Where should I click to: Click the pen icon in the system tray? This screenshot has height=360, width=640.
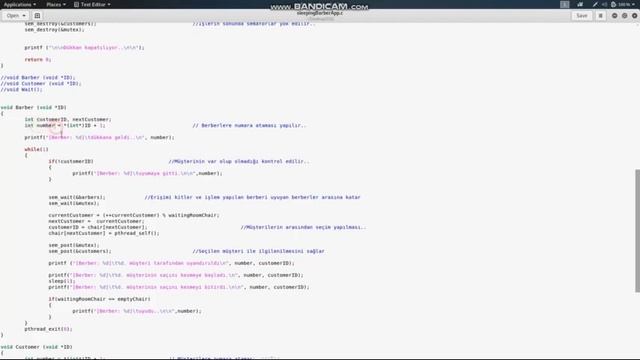tap(595, 4)
